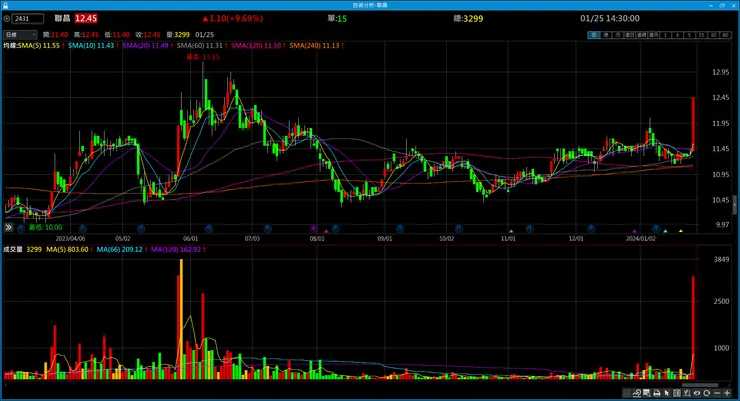Select the 30-minute interval button
Viewport: 740px width, 401px height.
pyautogui.click(x=713, y=35)
